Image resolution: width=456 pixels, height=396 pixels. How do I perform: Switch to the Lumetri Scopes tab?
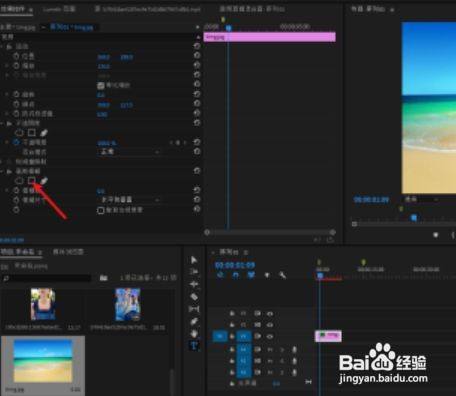tap(59, 9)
